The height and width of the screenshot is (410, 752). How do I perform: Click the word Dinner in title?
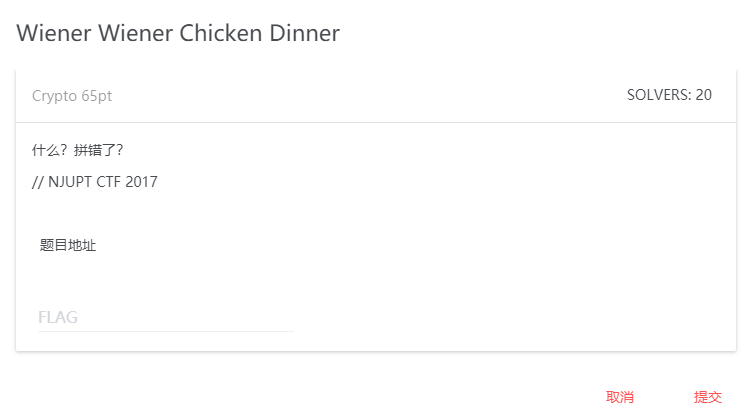click(x=305, y=33)
